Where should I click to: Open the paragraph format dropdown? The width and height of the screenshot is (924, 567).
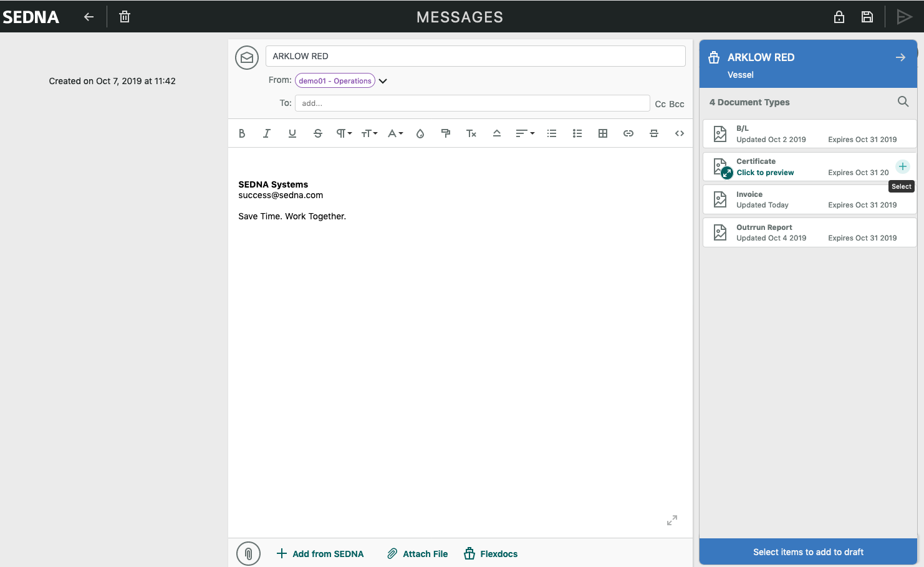point(343,133)
